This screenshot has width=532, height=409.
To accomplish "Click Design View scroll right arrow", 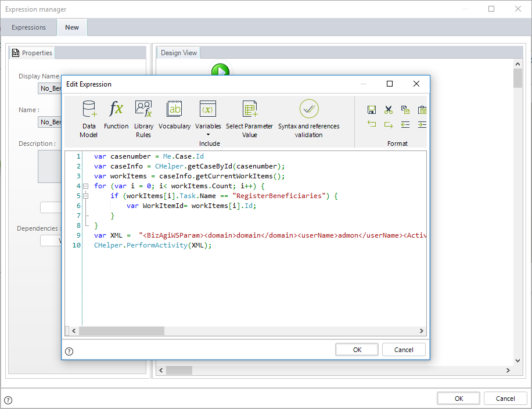I will pyautogui.click(x=508, y=370).
